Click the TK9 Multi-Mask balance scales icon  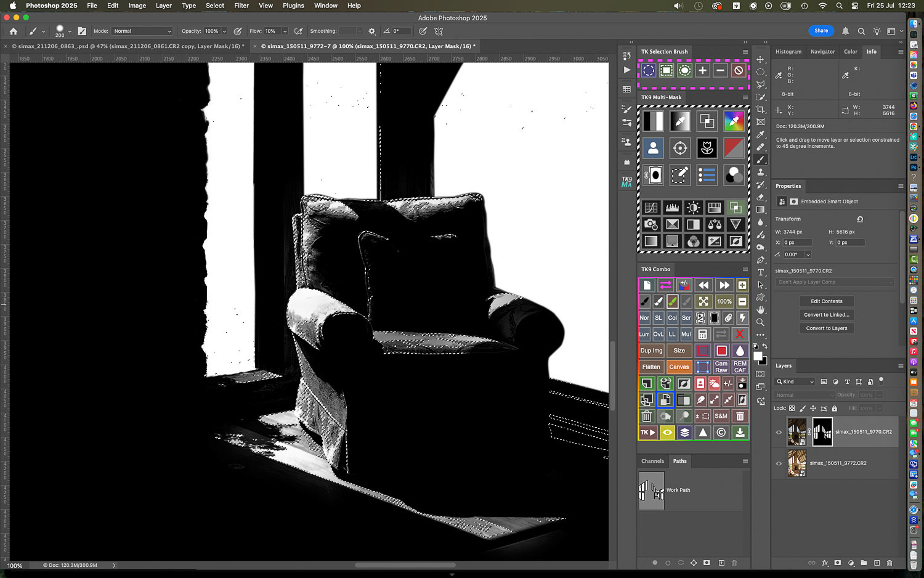tap(715, 224)
